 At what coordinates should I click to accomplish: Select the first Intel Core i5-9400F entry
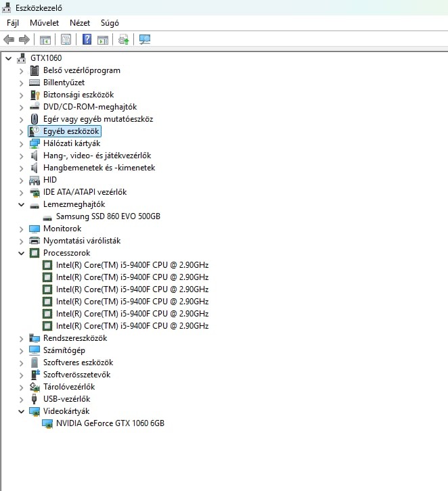[x=132, y=265]
